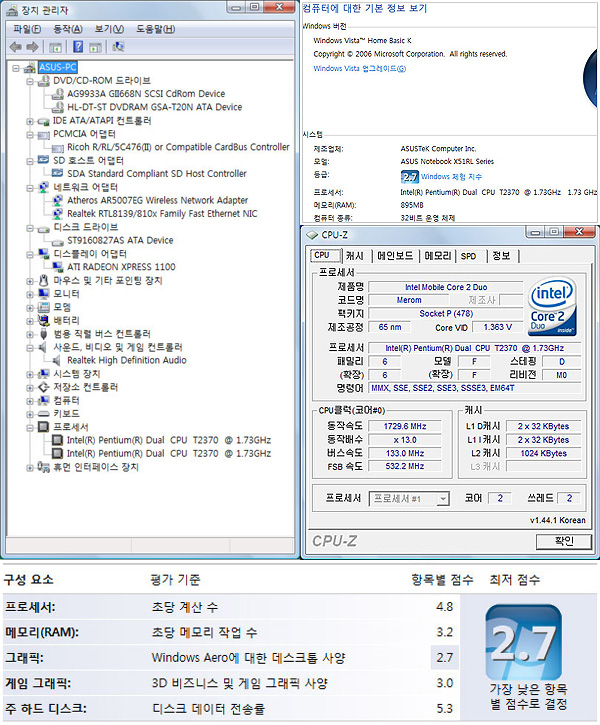Switch to the SPD tab in CPU-Z
The height and width of the screenshot is (725, 600).
click(x=468, y=256)
